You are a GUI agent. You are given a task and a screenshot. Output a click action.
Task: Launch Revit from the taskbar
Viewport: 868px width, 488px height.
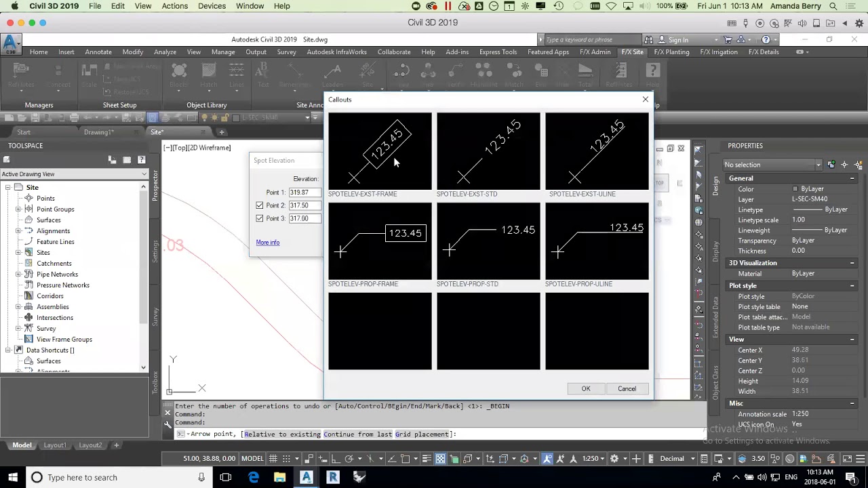click(332, 477)
